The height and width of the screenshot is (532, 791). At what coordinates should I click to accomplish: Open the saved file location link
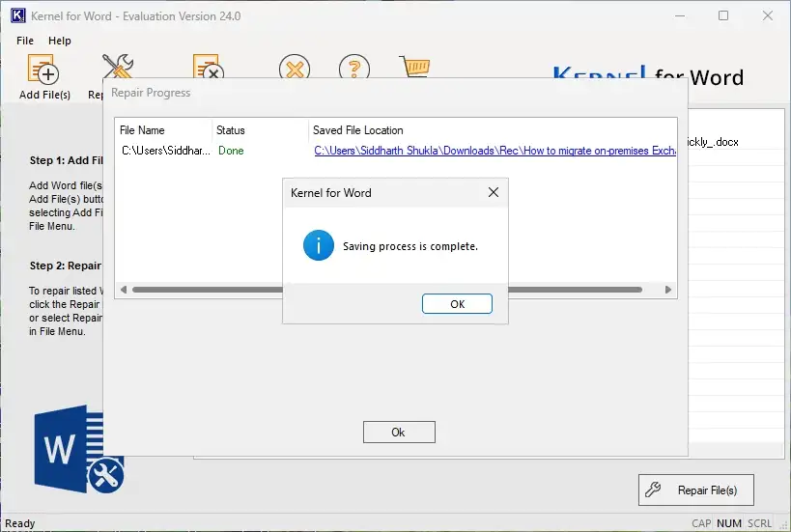coord(494,151)
